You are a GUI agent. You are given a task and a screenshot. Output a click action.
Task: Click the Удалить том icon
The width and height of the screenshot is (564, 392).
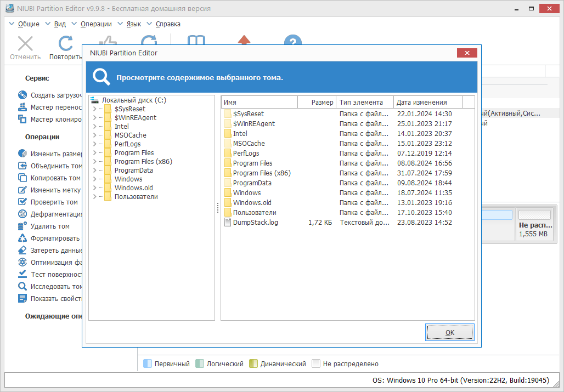point(22,226)
